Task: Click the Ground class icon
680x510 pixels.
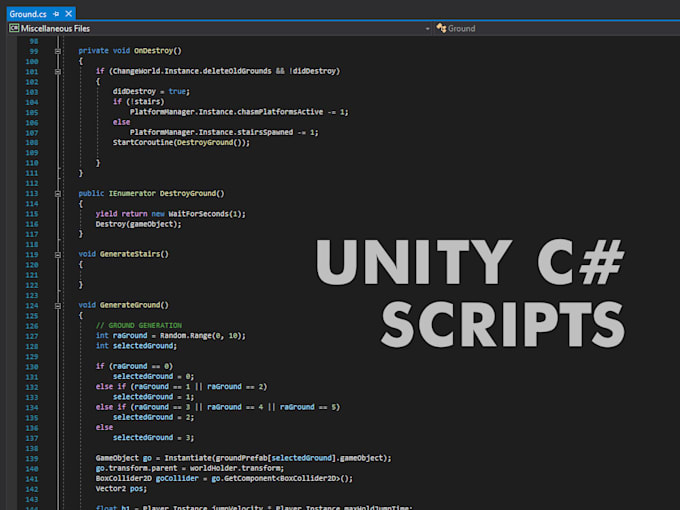Action: point(441,28)
